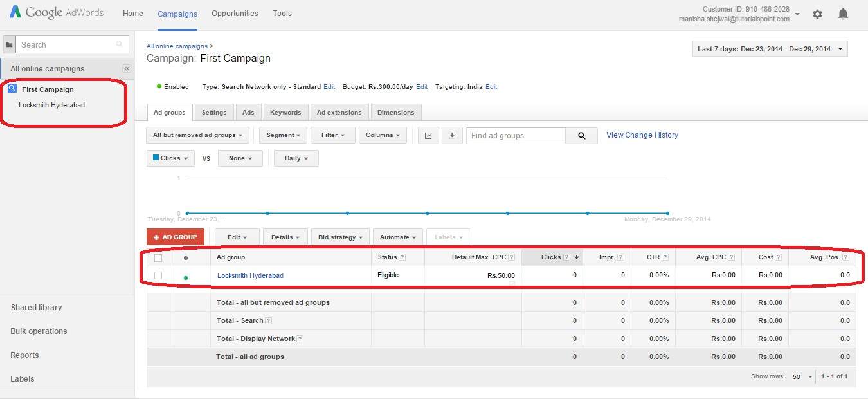The width and height of the screenshot is (868, 399).
Task: Click the folder icon beside the search box
Action: 8,44
